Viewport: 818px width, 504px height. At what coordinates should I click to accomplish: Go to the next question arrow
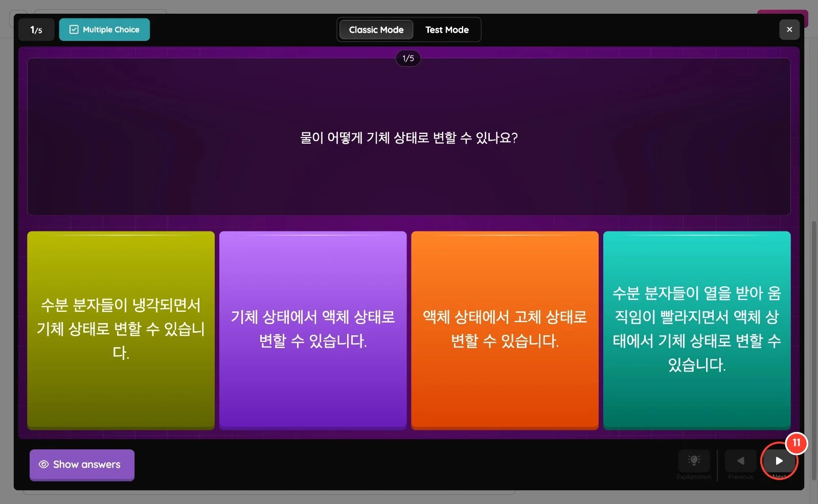click(x=779, y=461)
